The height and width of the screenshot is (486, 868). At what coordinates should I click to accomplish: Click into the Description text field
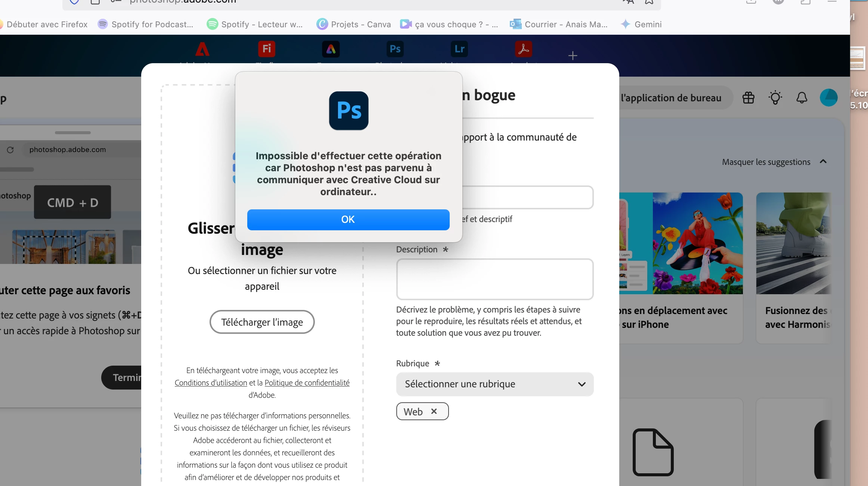pos(495,279)
